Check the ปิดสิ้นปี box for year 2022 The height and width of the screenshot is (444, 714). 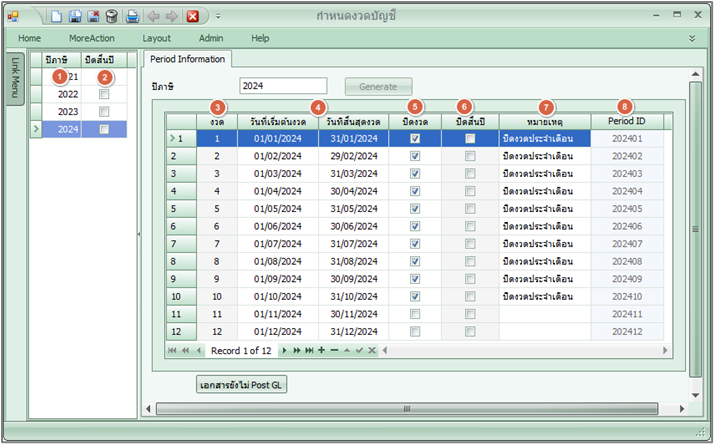click(104, 94)
